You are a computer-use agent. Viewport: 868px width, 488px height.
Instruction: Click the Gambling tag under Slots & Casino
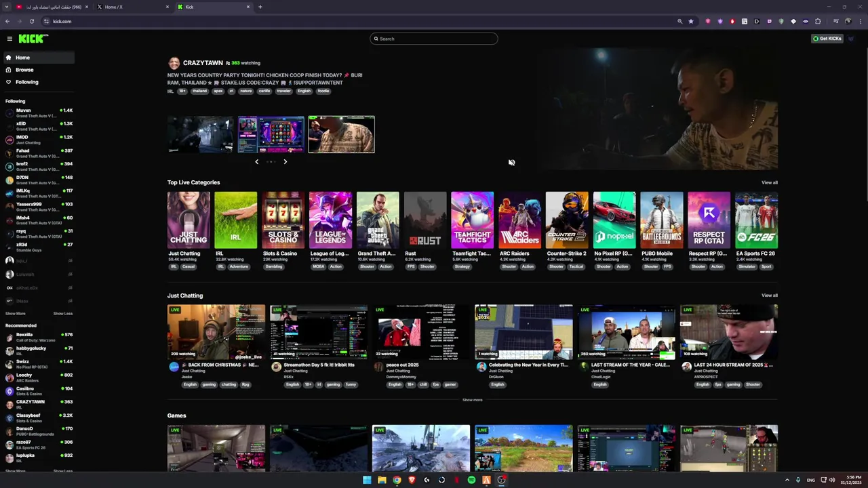pyautogui.click(x=273, y=267)
